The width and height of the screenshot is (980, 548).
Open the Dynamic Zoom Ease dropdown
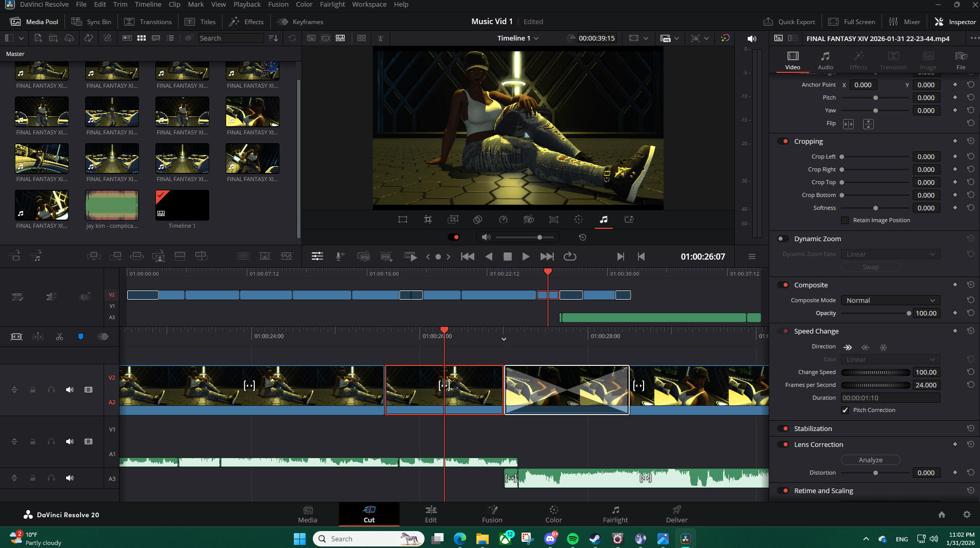[x=890, y=254]
